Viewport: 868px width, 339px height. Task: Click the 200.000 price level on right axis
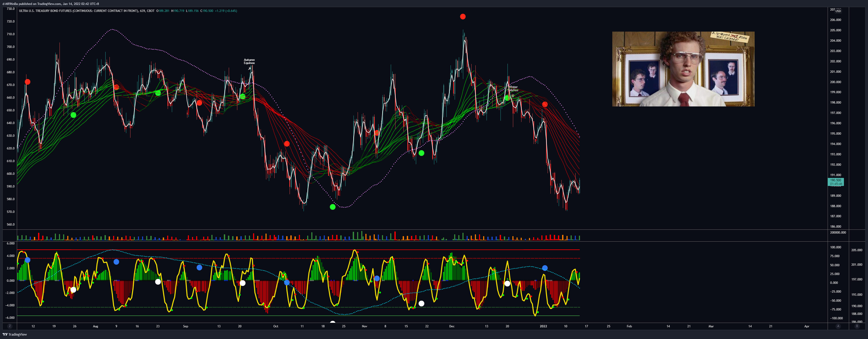coord(836,82)
